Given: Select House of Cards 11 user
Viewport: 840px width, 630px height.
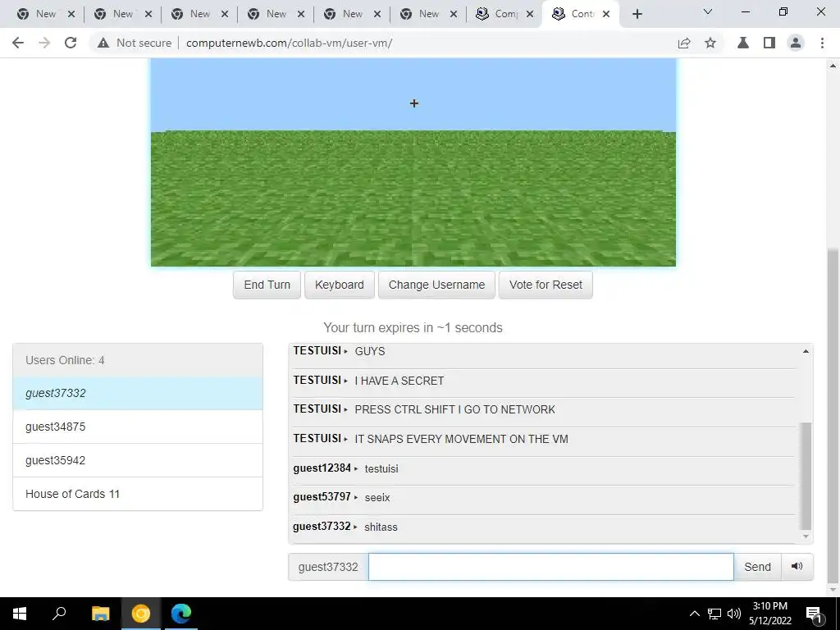Looking at the screenshot, I should tap(138, 494).
